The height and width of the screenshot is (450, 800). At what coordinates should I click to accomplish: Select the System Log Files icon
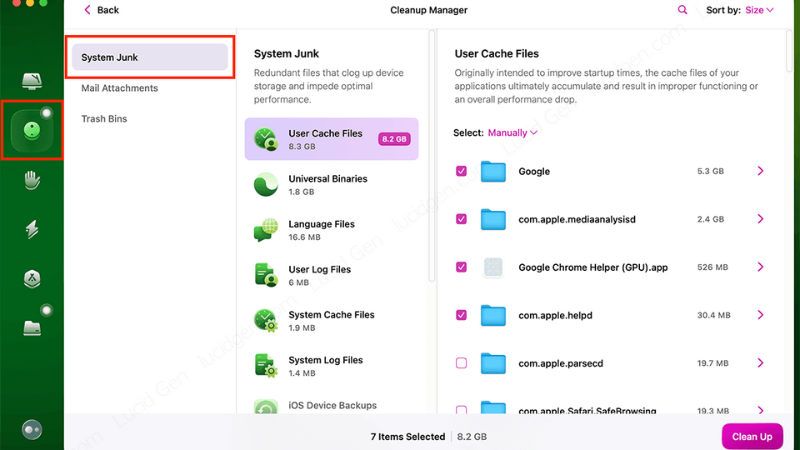point(266,365)
